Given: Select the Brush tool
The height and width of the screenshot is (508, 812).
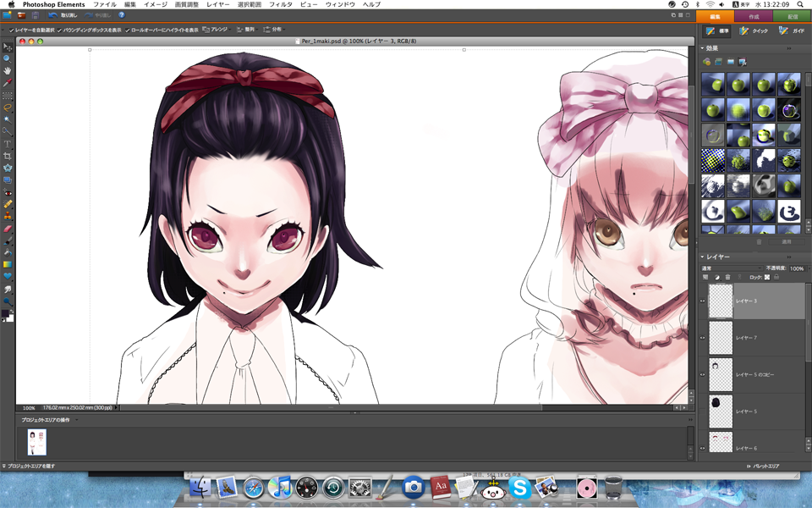Looking at the screenshot, I should [x=8, y=240].
